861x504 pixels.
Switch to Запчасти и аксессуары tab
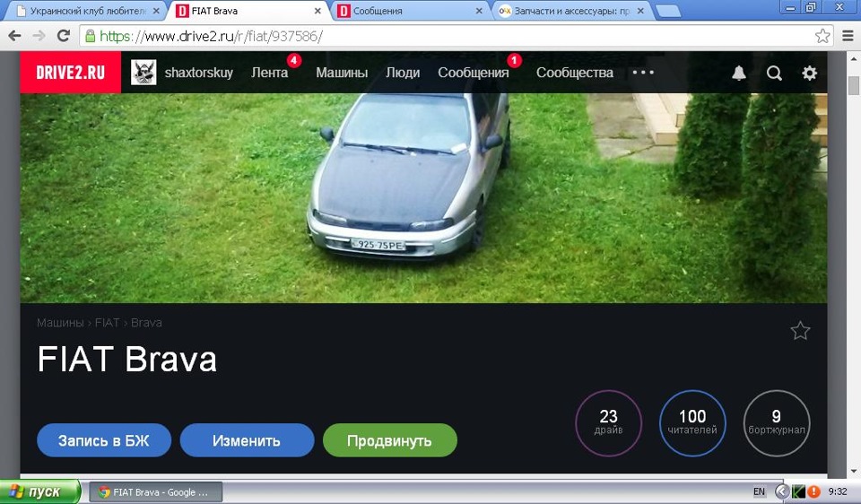point(571,11)
